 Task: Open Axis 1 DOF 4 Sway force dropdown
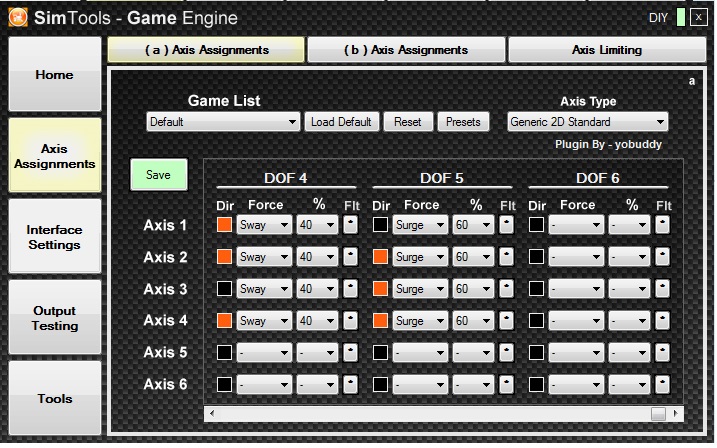point(264,225)
